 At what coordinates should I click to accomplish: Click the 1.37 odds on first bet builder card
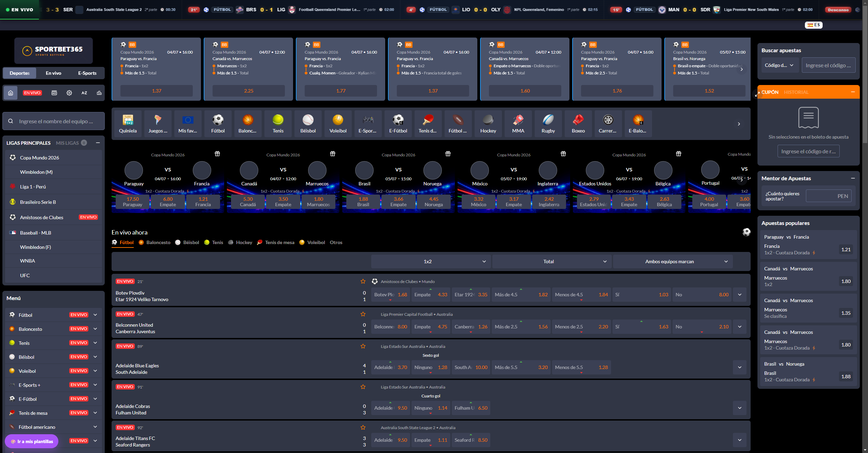tap(157, 91)
